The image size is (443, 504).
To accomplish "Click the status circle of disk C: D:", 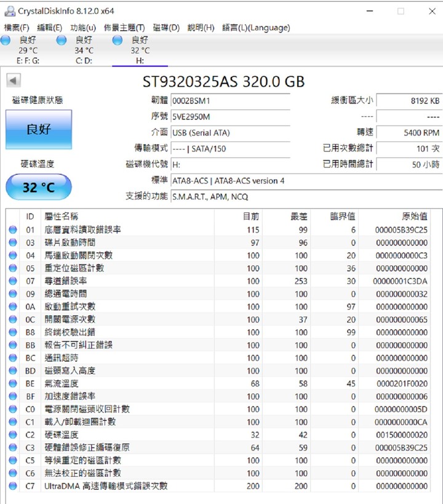I will [x=62, y=40].
